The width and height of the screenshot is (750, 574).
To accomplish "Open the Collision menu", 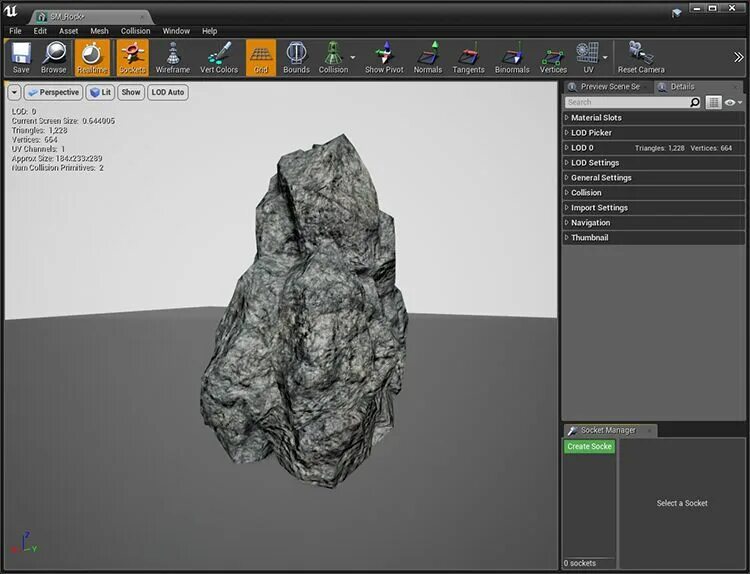I will [x=135, y=31].
